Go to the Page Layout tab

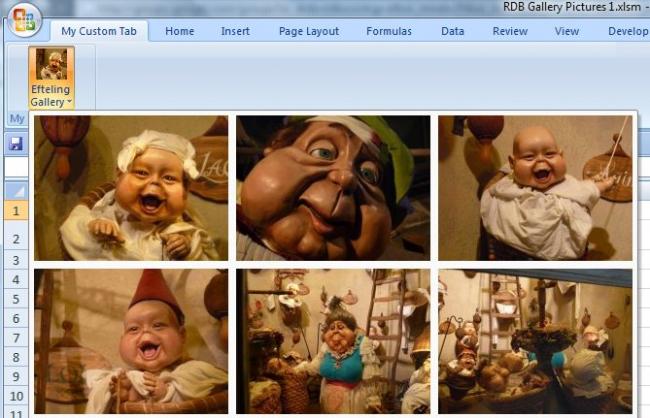pos(308,31)
